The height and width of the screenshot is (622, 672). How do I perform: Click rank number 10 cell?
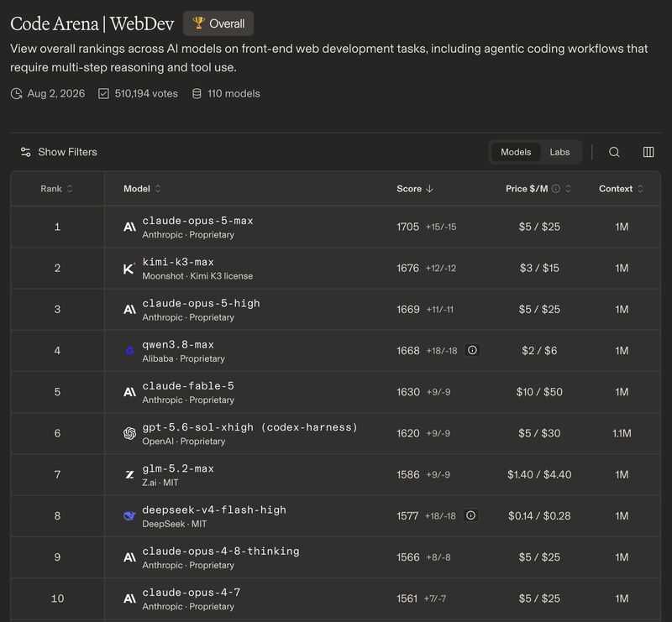(57, 598)
